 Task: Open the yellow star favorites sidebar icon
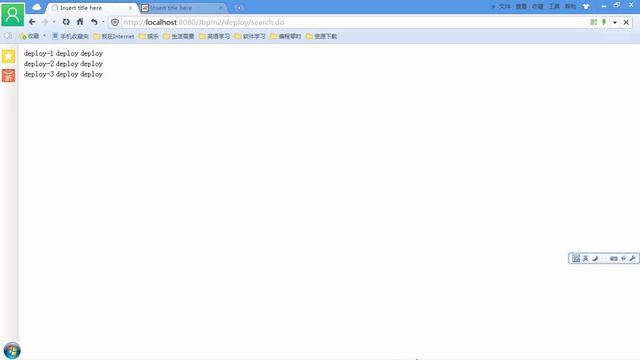[x=9, y=56]
